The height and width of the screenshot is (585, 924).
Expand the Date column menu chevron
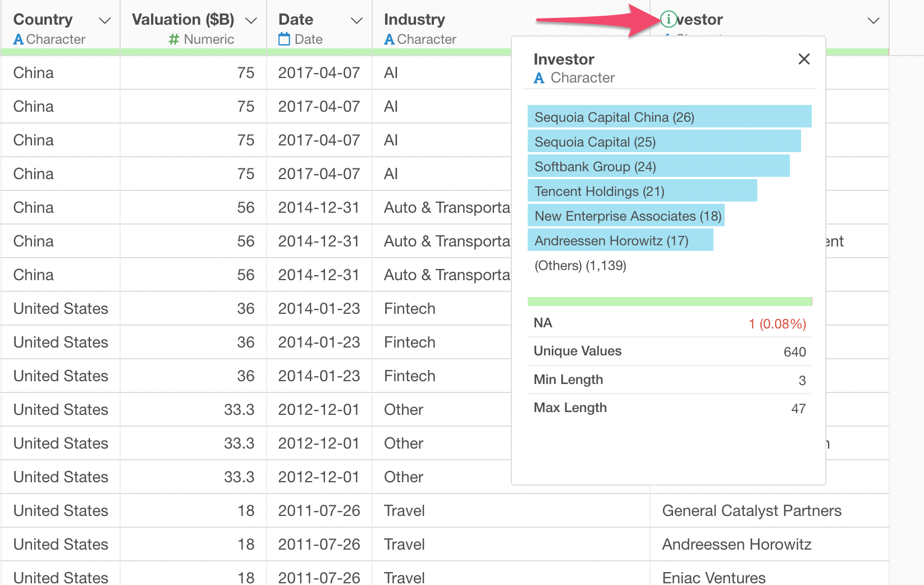pyautogui.click(x=356, y=21)
